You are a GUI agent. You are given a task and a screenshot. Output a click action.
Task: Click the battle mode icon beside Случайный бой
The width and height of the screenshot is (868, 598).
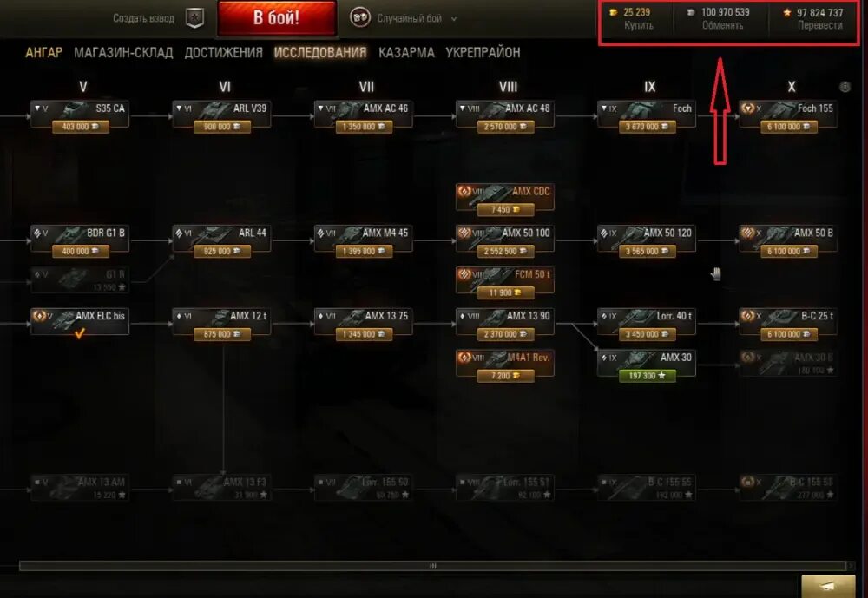coord(360,17)
